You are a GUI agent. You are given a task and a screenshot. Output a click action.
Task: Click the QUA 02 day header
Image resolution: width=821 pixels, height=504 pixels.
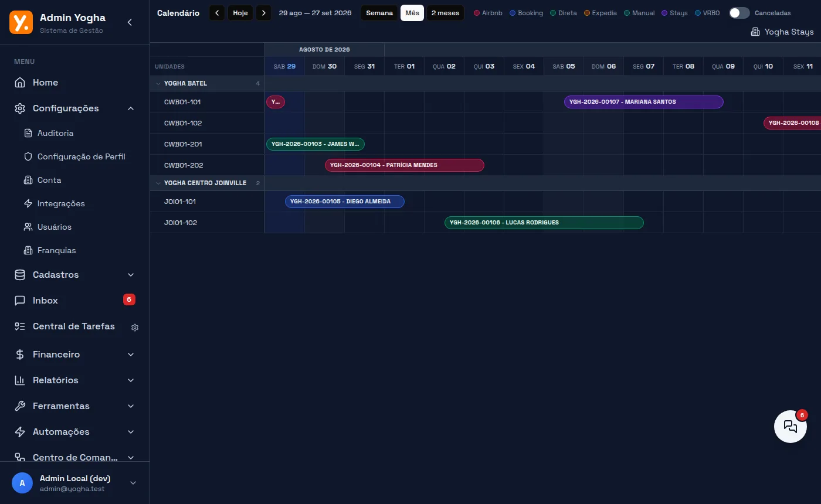pos(445,66)
